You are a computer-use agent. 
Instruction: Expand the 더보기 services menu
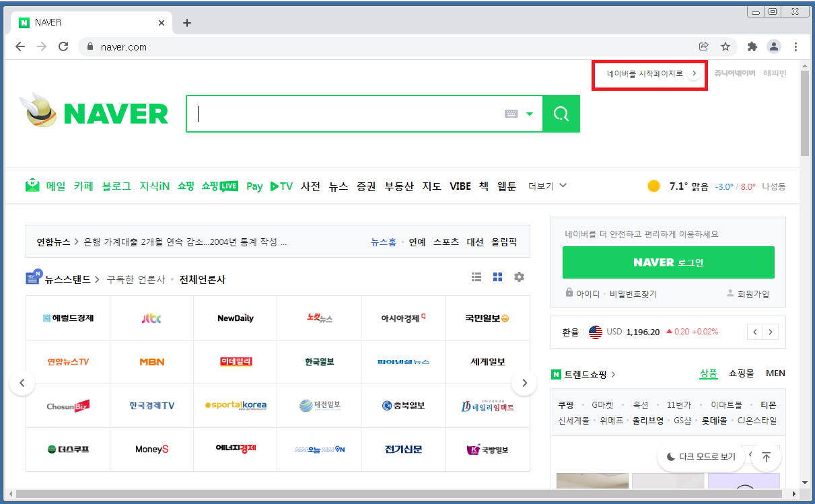[548, 186]
